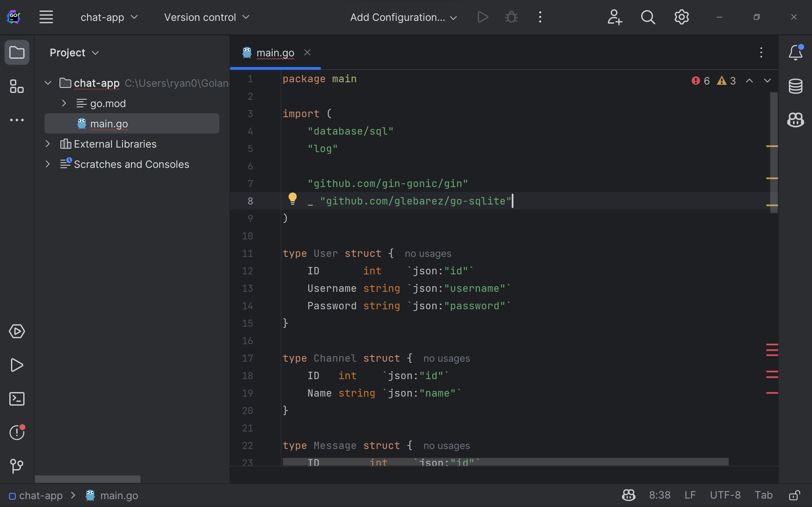Screen dimensions: 812x507
Task: Select the main.go editor tab
Action: click(x=275, y=53)
